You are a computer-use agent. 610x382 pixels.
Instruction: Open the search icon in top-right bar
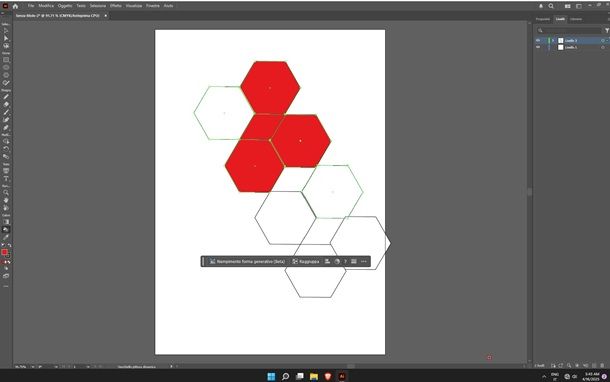(x=551, y=6)
